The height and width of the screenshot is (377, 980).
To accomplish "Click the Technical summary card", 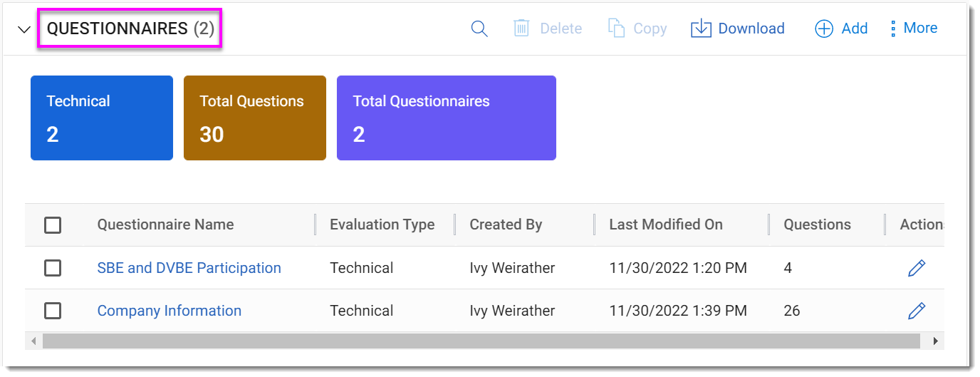I will (102, 118).
